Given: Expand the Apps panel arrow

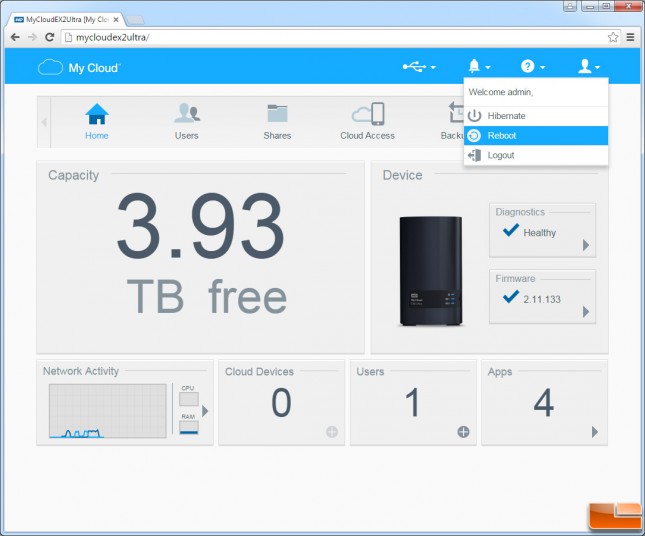Looking at the screenshot, I should pyautogui.click(x=594, y=432).
